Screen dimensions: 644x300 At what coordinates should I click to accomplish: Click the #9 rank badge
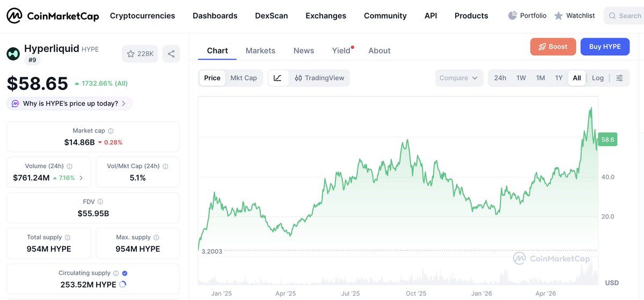pos(32,60)
